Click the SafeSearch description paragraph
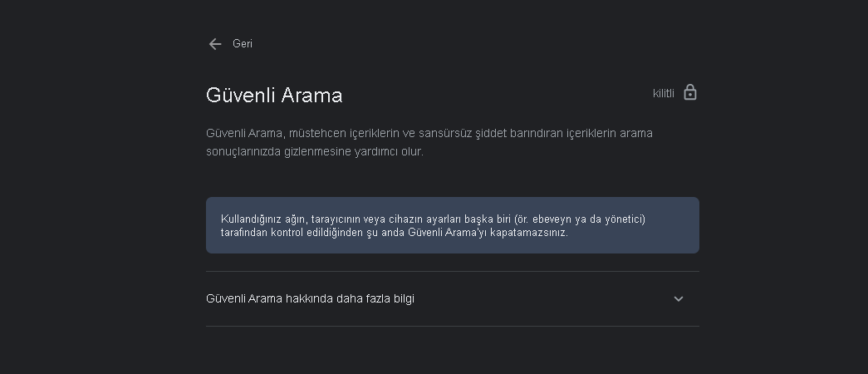The width and height of the screenshot is (868, 374). tap(429, 142)
